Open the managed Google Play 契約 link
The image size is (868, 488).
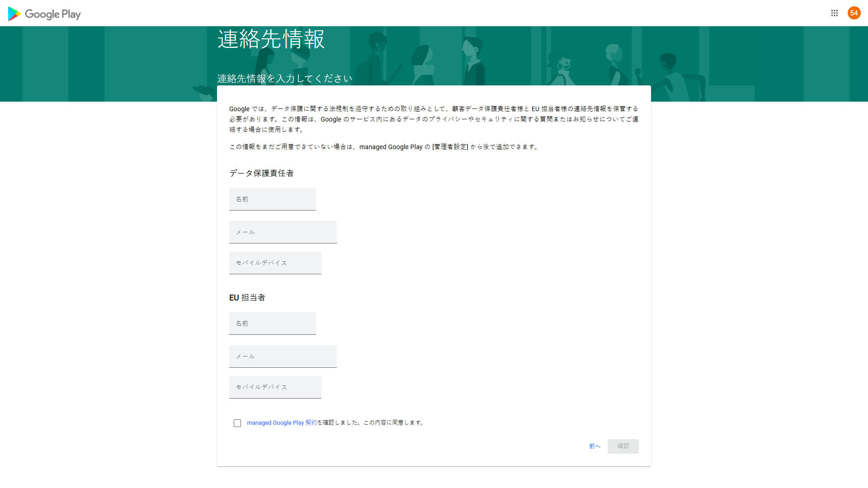point(282,423)
